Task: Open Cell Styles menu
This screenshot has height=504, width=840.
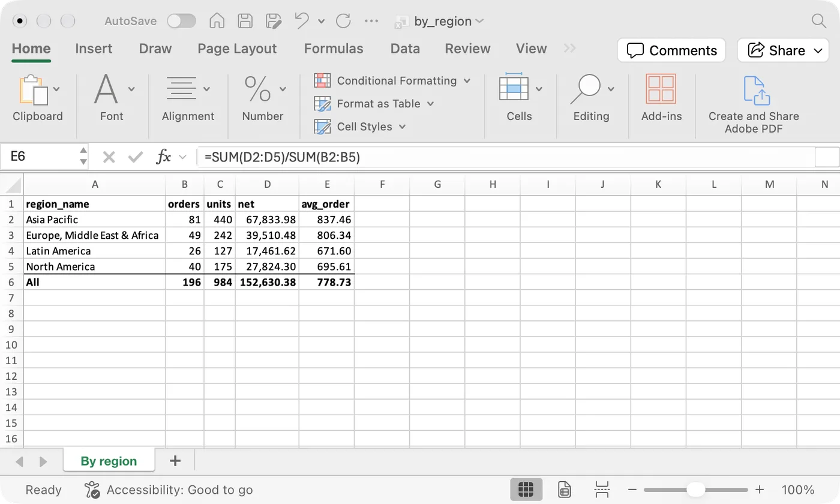Action: click(x=360, y=127)
